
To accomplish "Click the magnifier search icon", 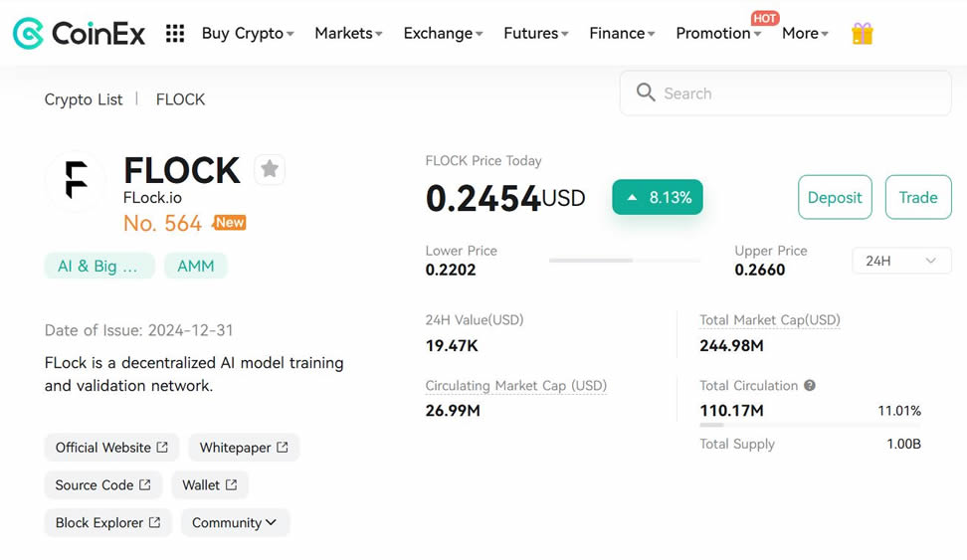I will tap(646, 93).
